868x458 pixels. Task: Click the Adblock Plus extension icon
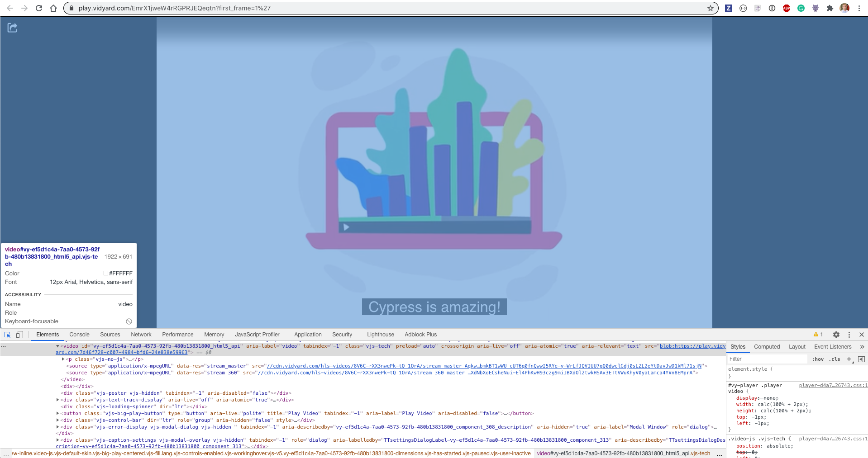pyautogui.click(x=787, y=8)
